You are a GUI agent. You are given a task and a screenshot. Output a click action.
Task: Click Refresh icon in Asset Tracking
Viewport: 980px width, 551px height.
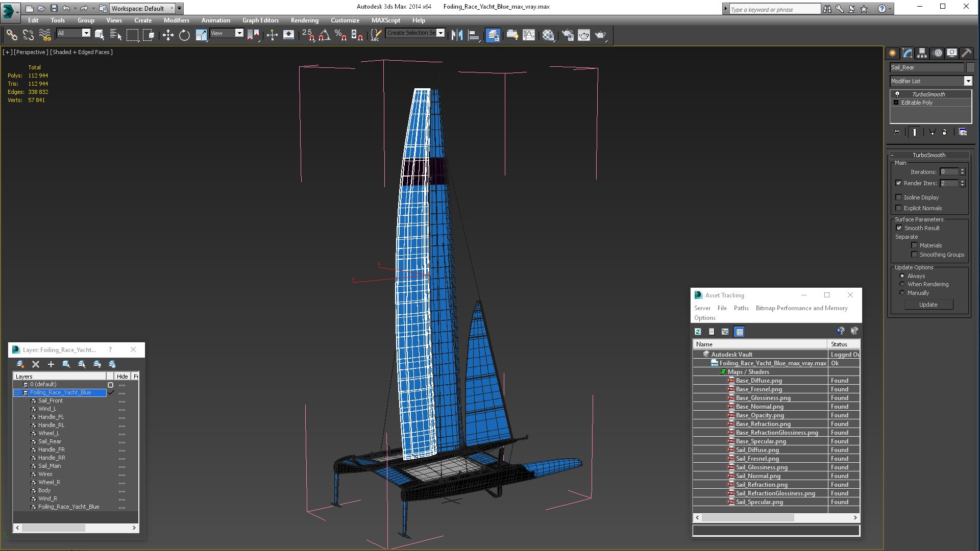pyautogui.click(x=698, y=332)
